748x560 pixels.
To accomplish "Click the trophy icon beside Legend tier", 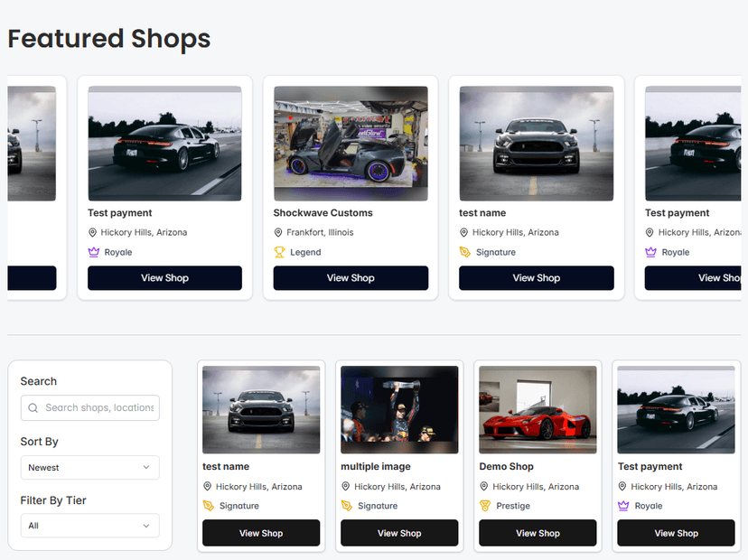I will [x=279, y=252].
